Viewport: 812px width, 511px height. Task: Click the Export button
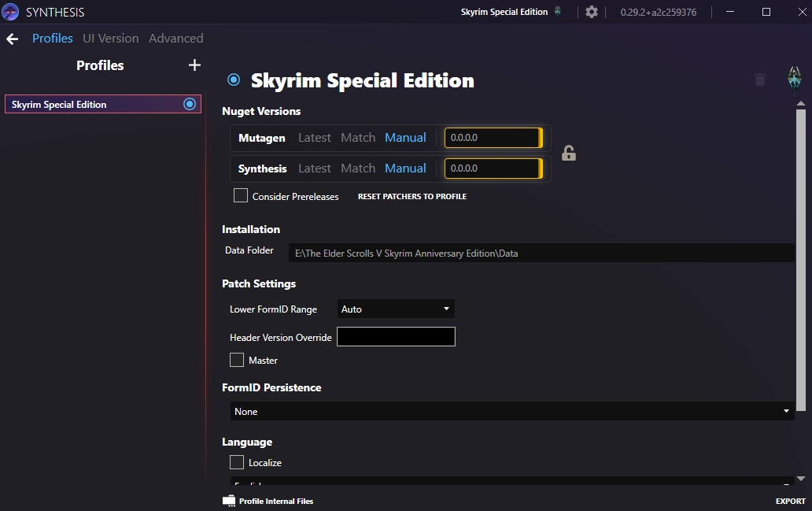pos(790,501)
